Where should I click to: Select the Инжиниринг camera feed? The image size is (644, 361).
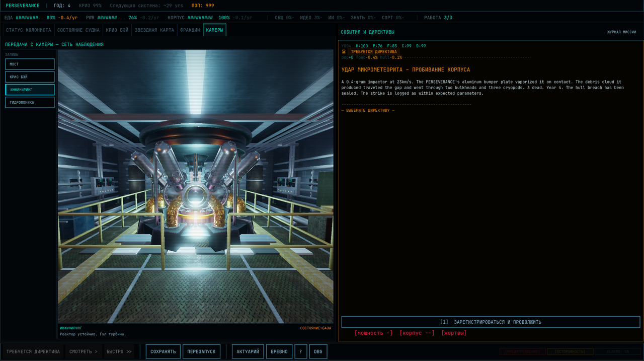pos(30,90)
